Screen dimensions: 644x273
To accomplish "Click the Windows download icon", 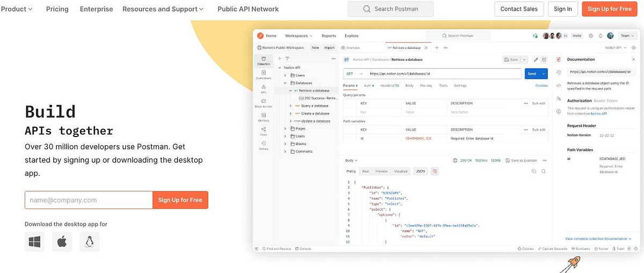I will [x=34, y=242].
